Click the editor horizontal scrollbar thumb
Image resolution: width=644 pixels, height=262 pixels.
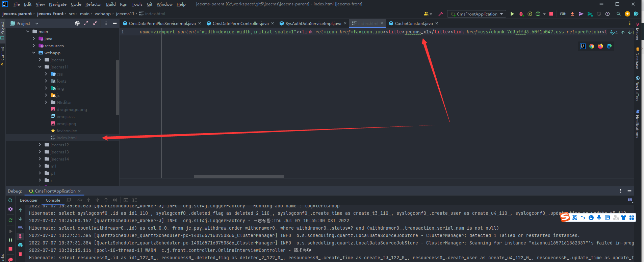[239, 176]
